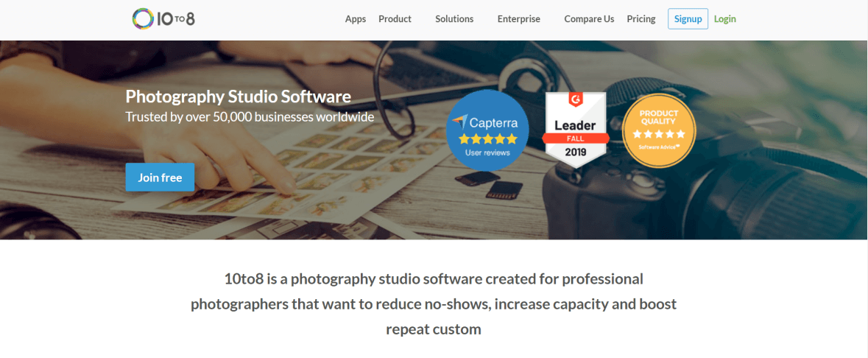
Task: Expand the Product navigation menu
Action: (395, 19)
